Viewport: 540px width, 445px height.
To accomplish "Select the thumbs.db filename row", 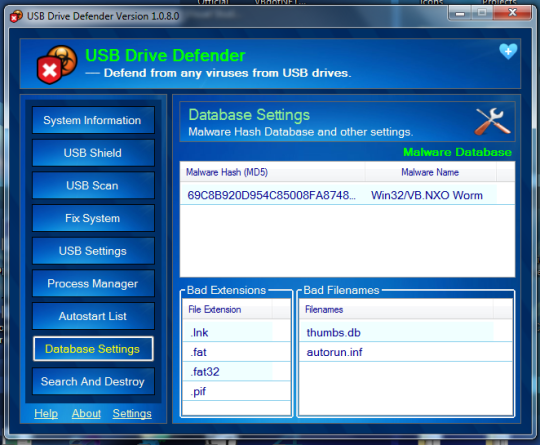I will [x=406, y=332].
